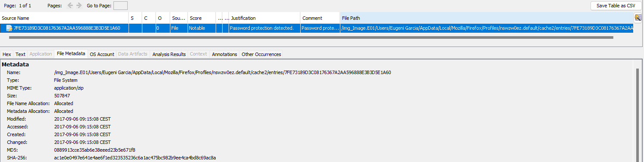
Task: Sort by the O column header
Action: click(163, 18)
